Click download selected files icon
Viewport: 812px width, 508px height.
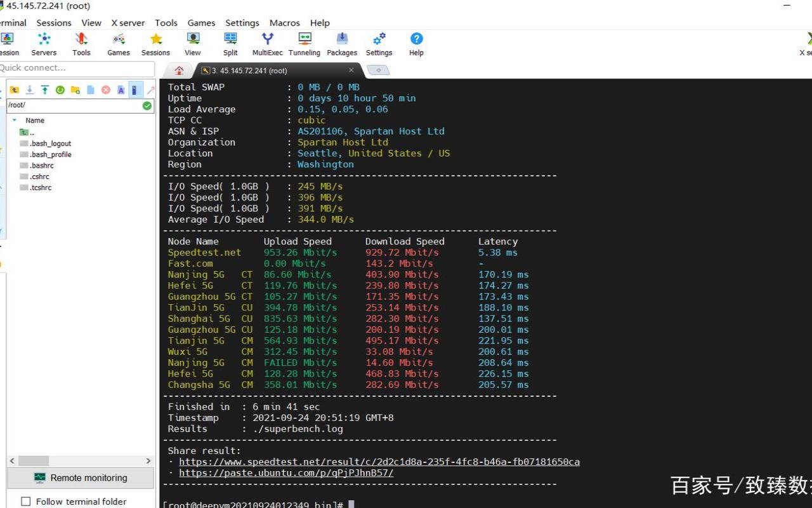29,90
